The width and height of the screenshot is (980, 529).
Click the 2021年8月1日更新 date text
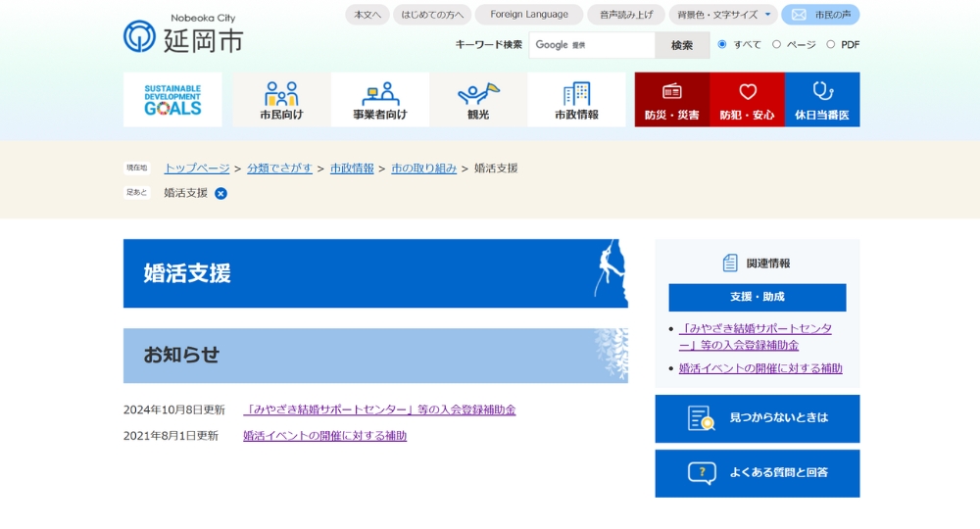[171, 435]
